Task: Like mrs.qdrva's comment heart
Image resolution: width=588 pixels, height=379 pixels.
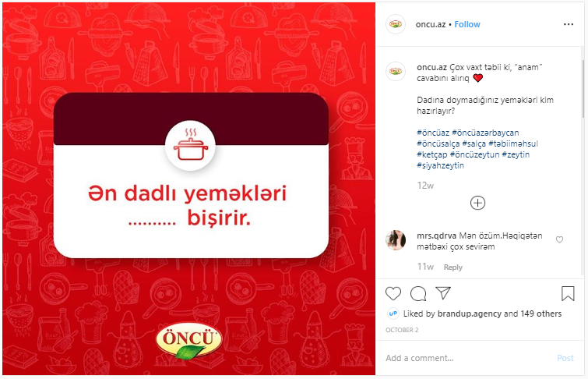Action: (x=559, y=239)
